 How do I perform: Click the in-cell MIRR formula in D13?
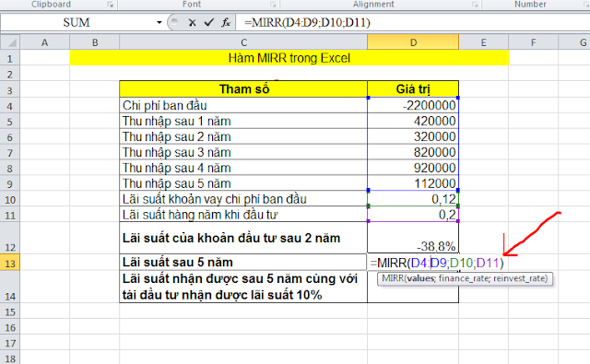pyautogui.click(x=437, y=263)
